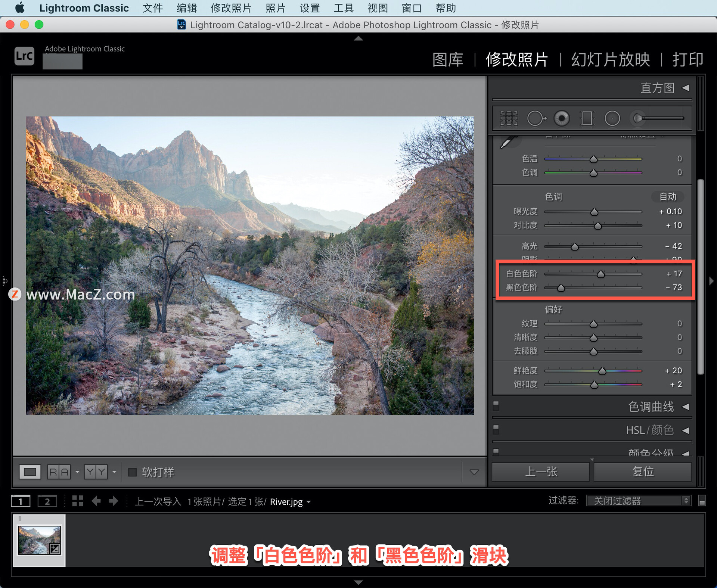Switch to Grid view icon
The width and height of the screenshot is (717, 588).
78,501
